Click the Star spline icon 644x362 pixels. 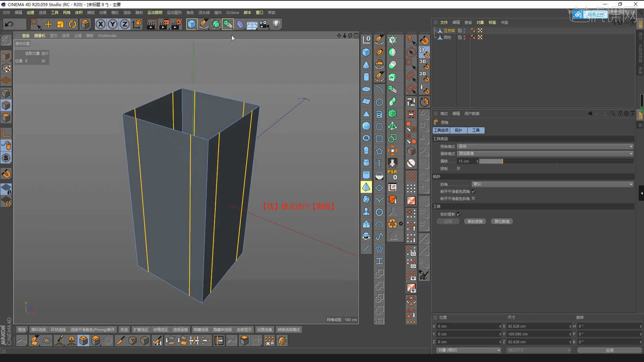(379, 151)
